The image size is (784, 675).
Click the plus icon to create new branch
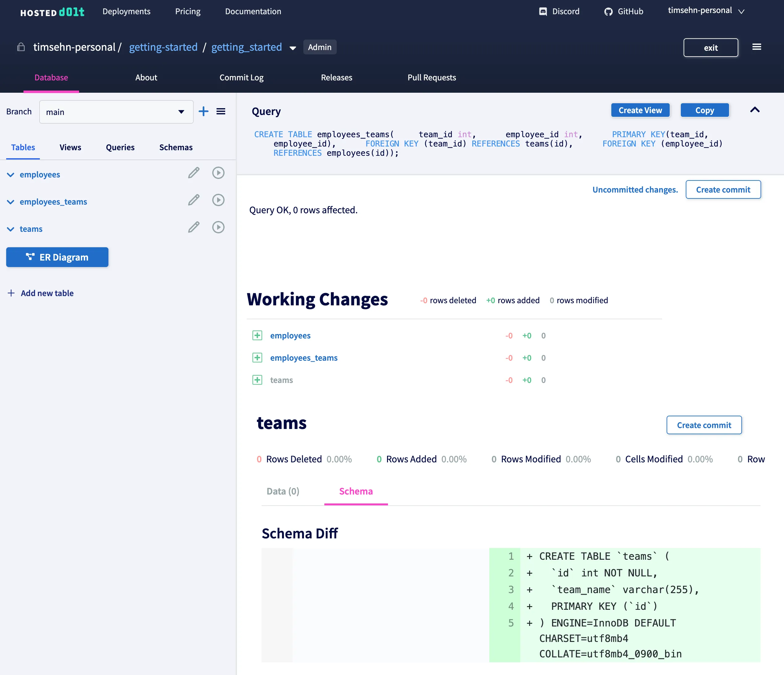pyautogui.click(x=204, y=111)
